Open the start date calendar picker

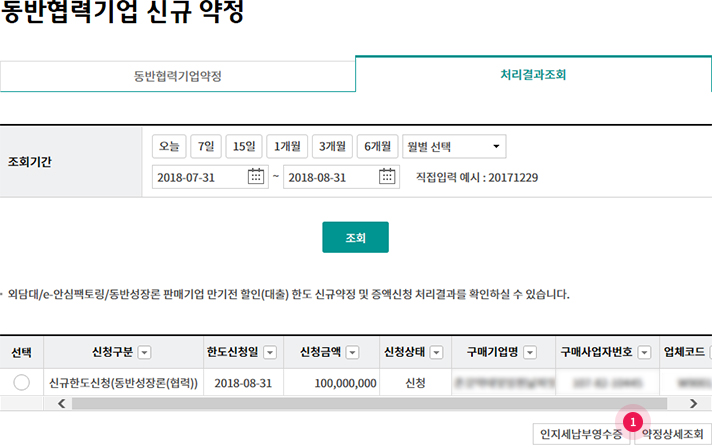point(256,177)
